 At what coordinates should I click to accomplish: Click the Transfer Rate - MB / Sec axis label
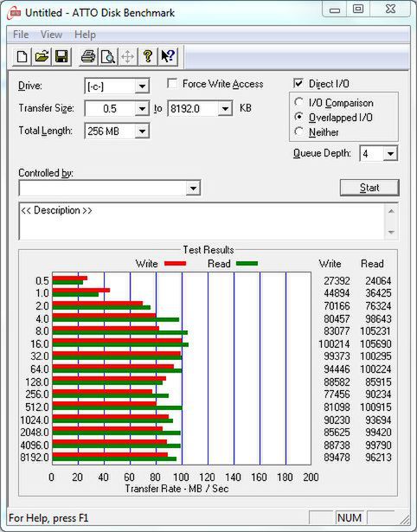coord(176,489)
